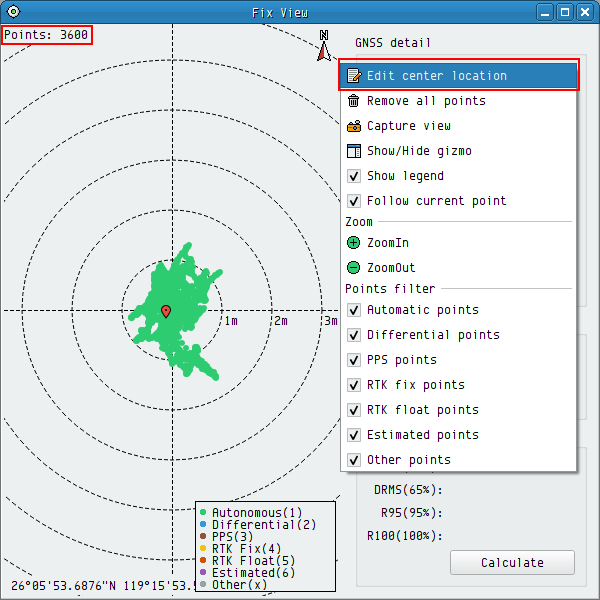Toggle Follow current point checkbox
The height and width of the screenshot is (600, 600).
353,201
